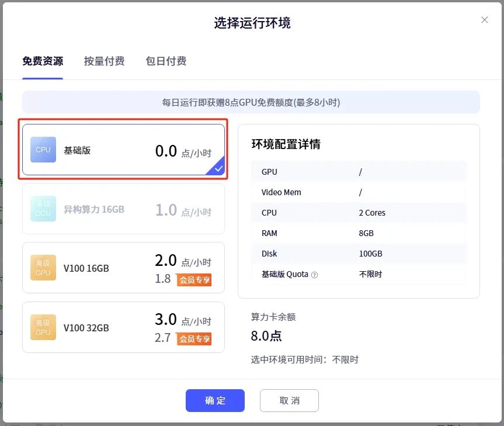This screenshot has width=504, height=426.
Task: Cancel with the 取消 button
Action: (x=289, y=401)
